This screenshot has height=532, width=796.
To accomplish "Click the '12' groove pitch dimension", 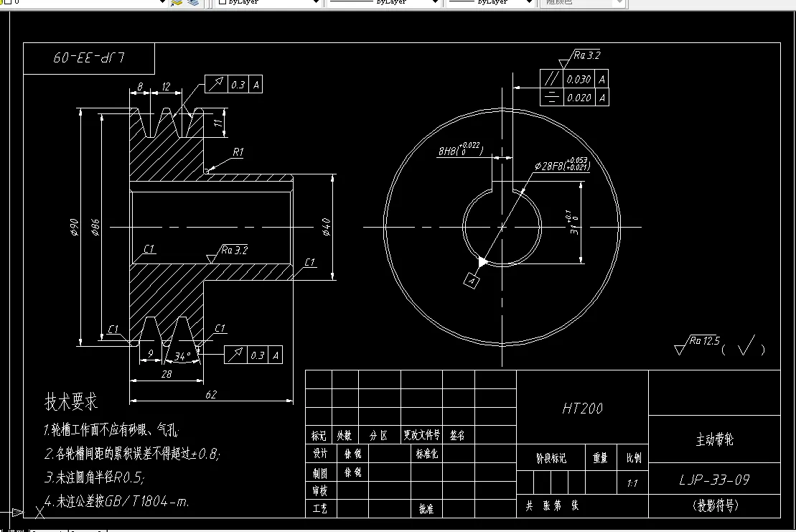I will point(166,87).
